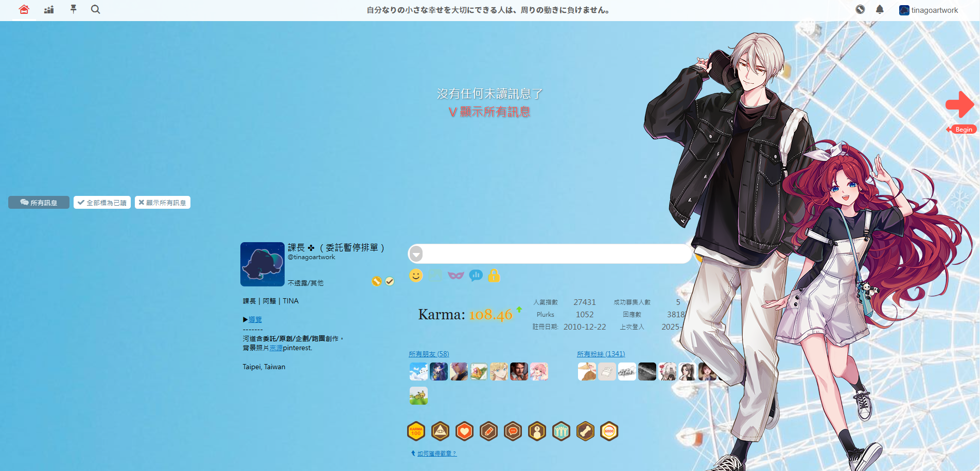
Task: Click the red arrow timeline jump button
Action: pos(960,104)
